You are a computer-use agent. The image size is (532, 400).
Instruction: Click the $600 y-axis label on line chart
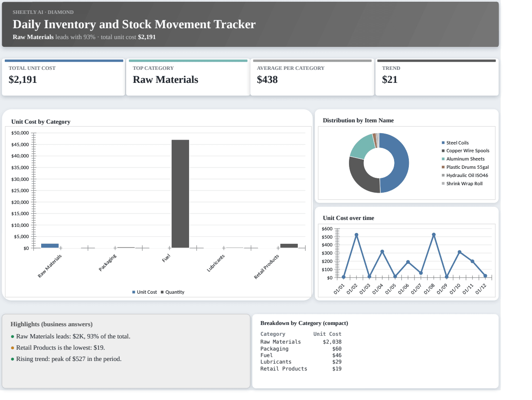(x=327, y=229)
